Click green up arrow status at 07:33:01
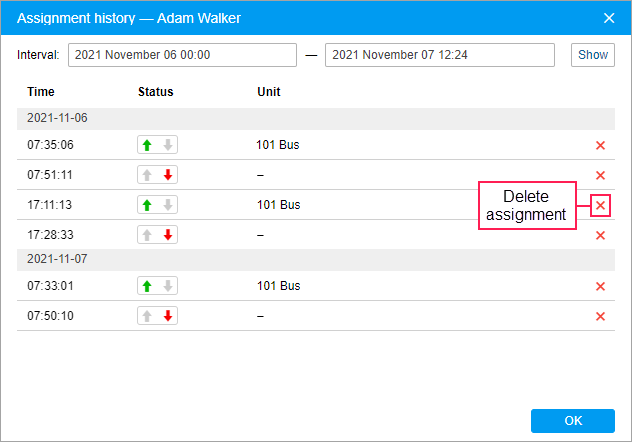The image size is (632, 442). (147, 286)
